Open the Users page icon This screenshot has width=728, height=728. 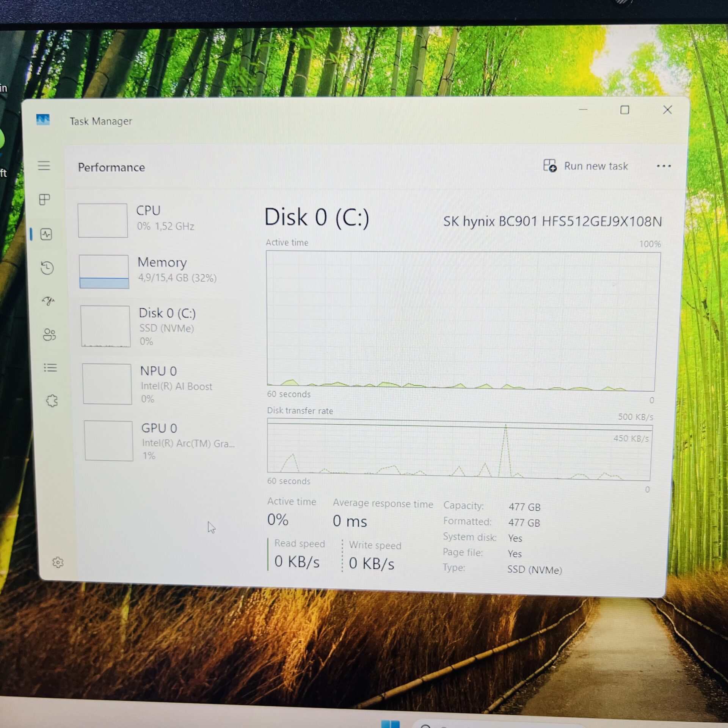(49, 334)
